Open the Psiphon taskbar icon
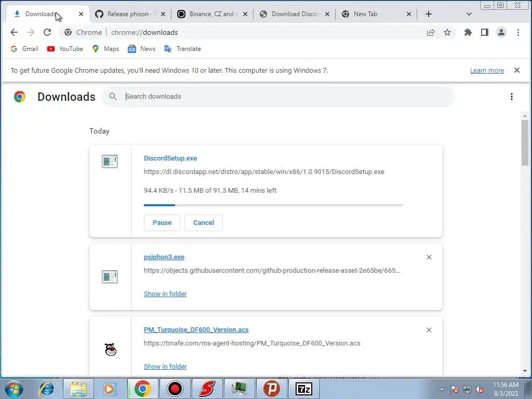The height and width of the screenshot is (399, 532). [x=272, y=389]
